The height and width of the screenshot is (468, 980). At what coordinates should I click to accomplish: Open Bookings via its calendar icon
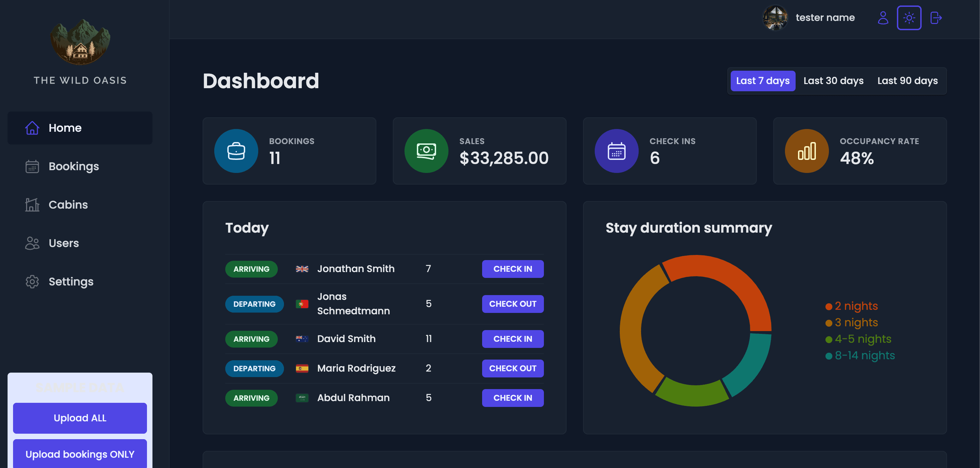(32, 166)
